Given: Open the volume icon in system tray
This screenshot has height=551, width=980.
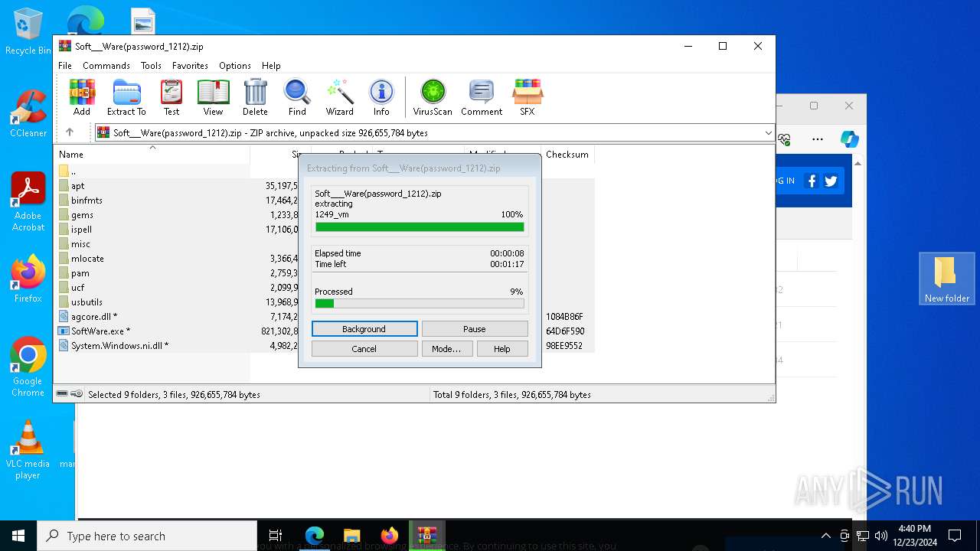Looking at the screenshot, I should [x=880, y=536].
